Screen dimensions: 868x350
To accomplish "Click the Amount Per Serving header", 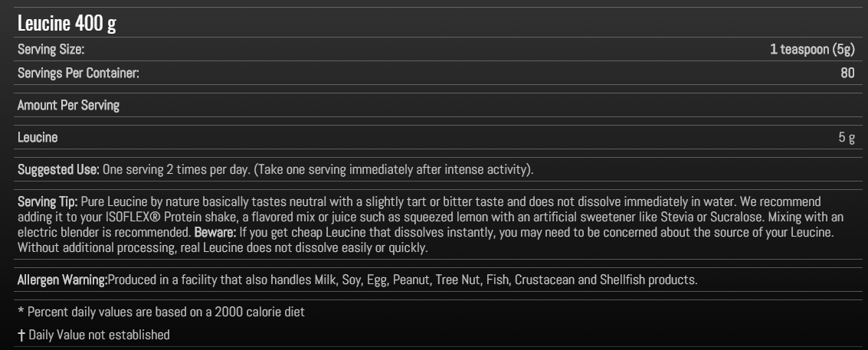I will coord(69,105).
